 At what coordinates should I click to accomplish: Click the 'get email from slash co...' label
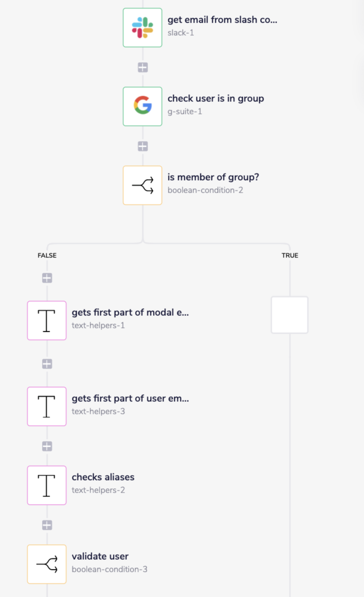pyautogui.click(x=222, y=20)
